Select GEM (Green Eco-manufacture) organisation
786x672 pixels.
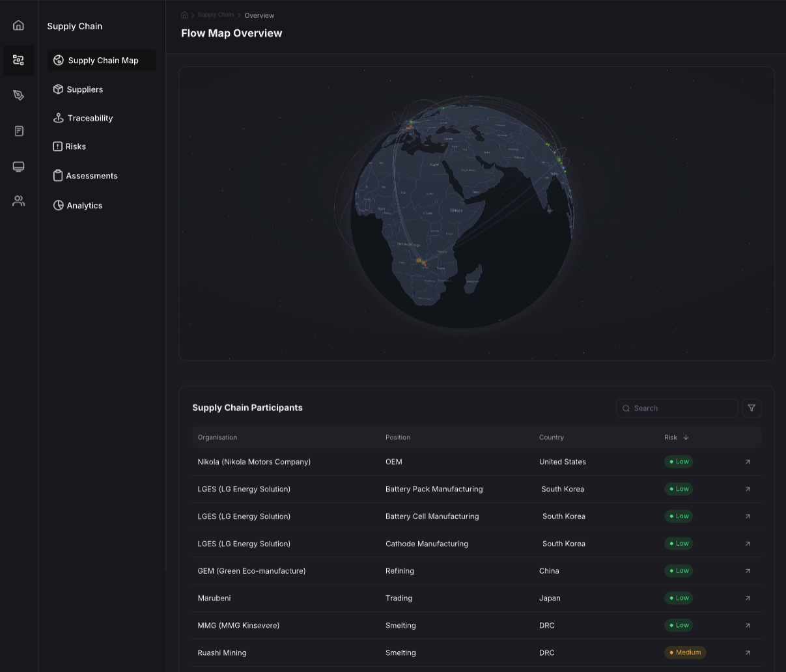click(251, 571)
